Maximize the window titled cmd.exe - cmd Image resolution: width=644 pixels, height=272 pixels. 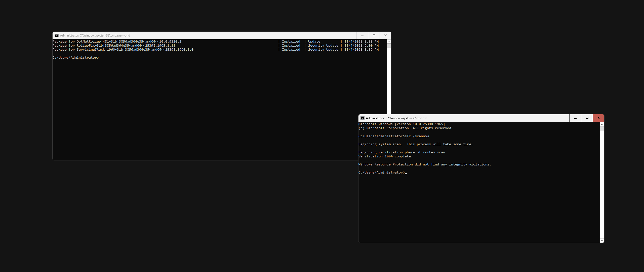click(x=374, y=36)
